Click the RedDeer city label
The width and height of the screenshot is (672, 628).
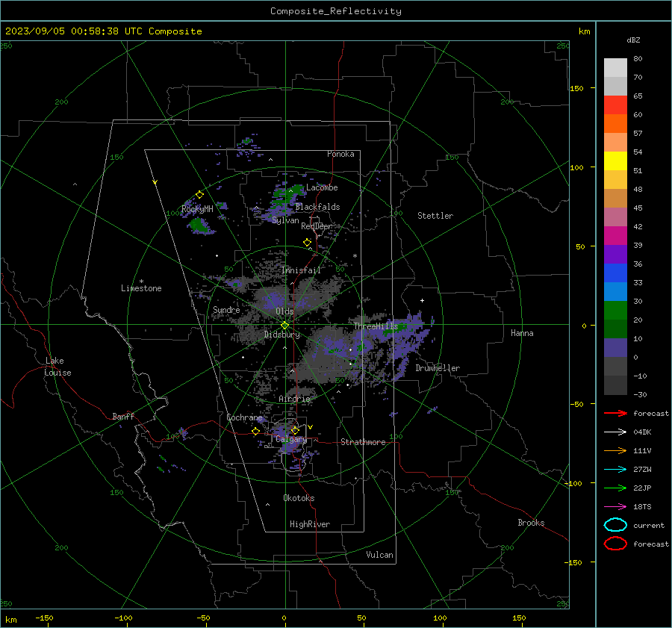pyautogui.click(x=317, y=226)
